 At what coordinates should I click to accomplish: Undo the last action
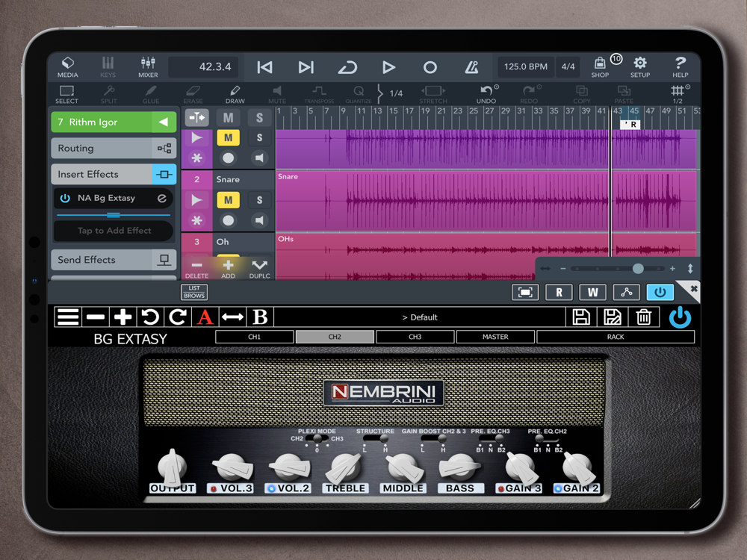pyautogui.click(x=486, y=94)
